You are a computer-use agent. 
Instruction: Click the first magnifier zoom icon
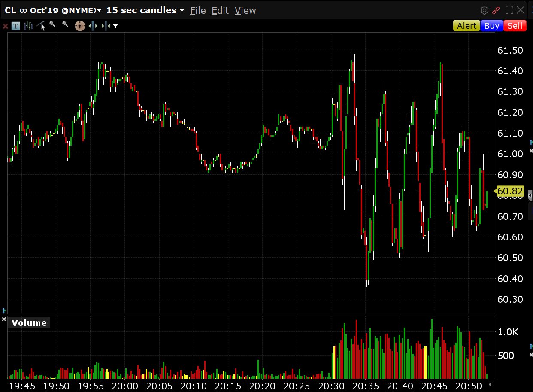(x=53, y=25)
